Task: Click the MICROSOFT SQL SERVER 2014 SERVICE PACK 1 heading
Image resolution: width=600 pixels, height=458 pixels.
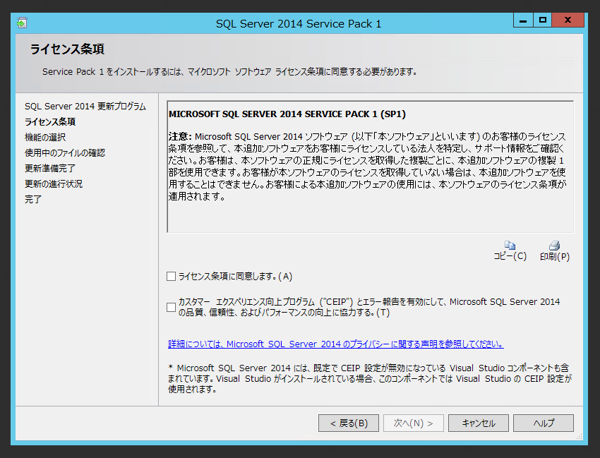Action: [287, 114]
